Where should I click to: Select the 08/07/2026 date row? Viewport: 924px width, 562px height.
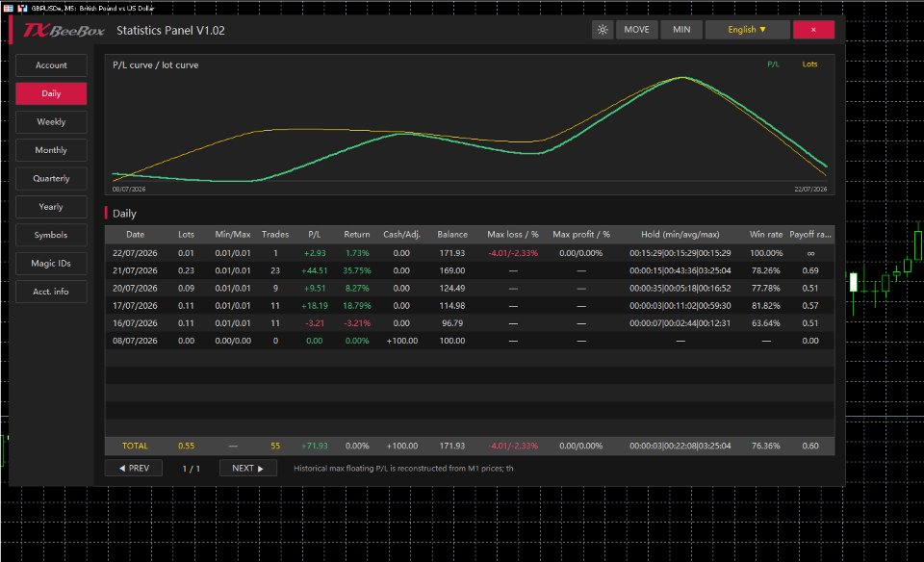click(x=470, y=341)
